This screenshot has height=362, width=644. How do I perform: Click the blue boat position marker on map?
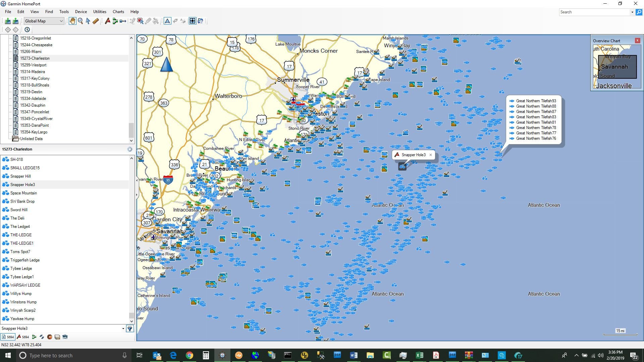pos(166,64)
